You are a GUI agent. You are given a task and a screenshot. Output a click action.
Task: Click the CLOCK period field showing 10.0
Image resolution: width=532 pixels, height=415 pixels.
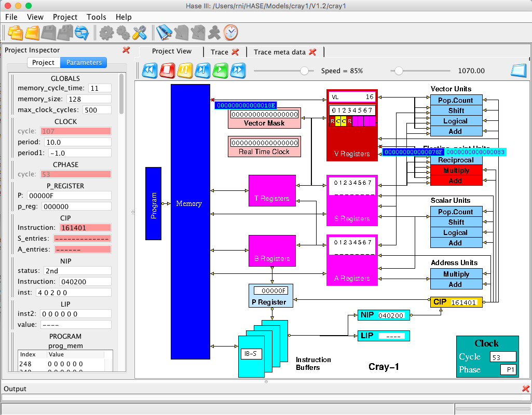(77, 142)
